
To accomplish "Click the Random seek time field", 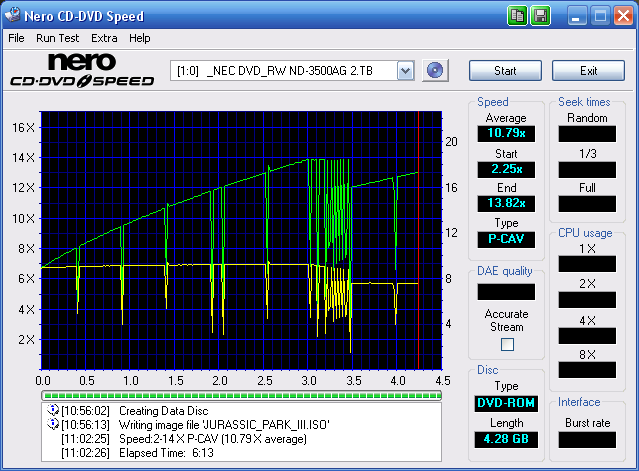I will point(587,134).
